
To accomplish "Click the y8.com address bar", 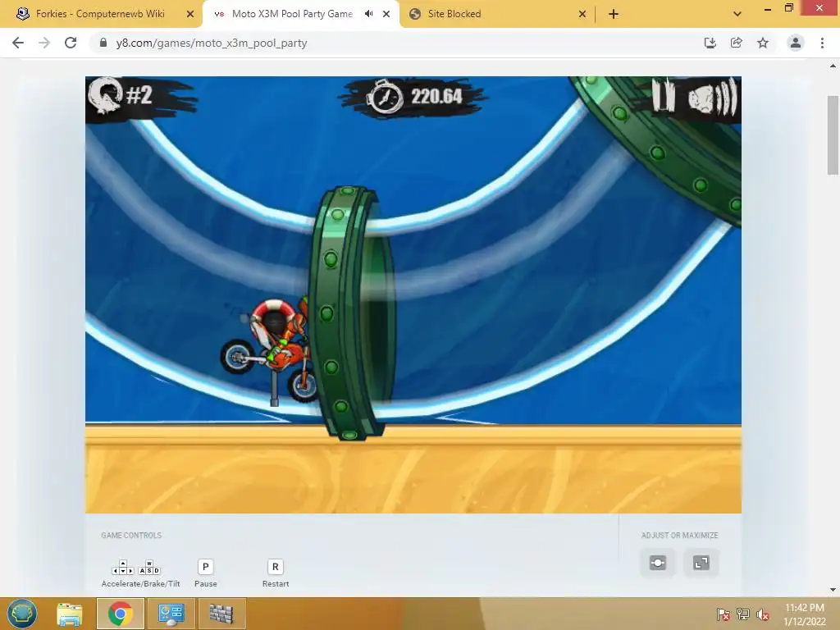I will [396, 43].
